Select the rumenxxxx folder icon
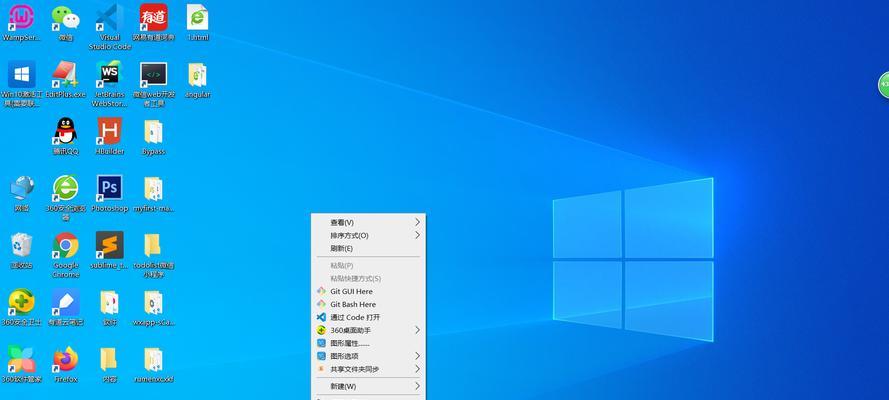This screenshot has height=400, width=889. pyautogui.click(x=154, y=364)
